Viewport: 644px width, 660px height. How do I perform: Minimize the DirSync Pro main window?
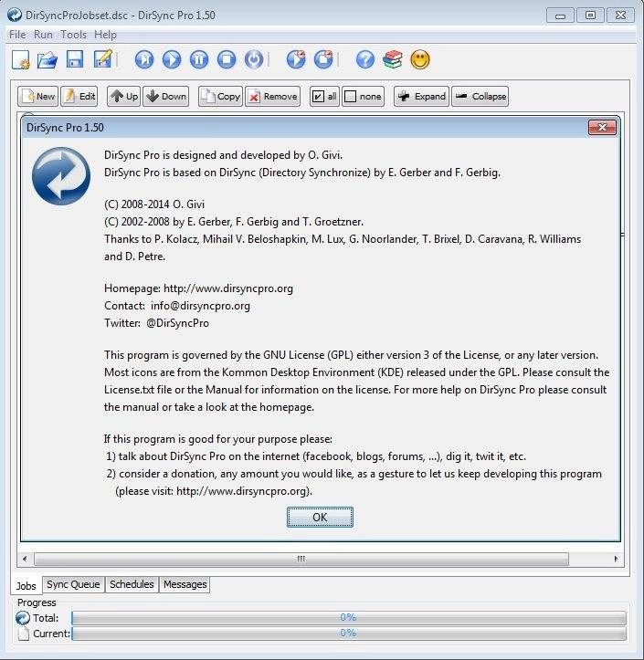(560, 16)
